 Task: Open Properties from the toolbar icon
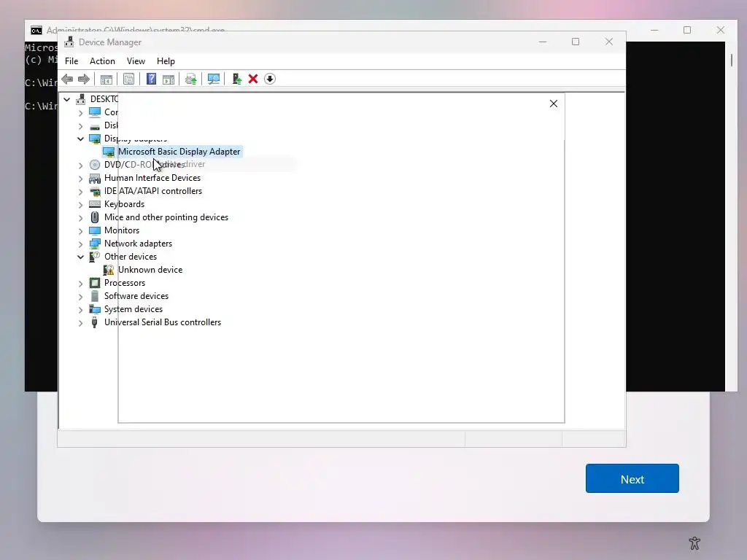click(x=128, y=79)
